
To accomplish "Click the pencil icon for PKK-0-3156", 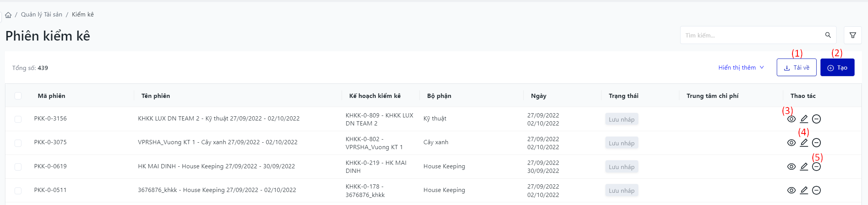I will pos(804,119).
